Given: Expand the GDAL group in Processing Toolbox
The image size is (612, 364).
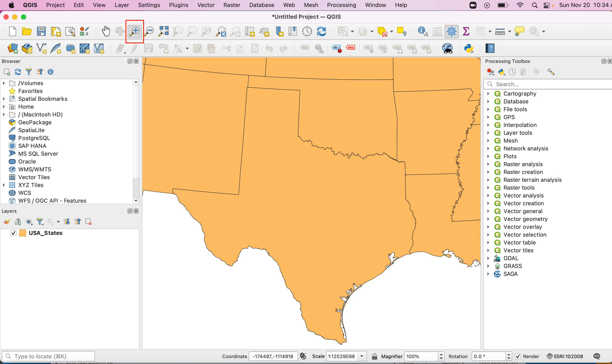Looking at the screenshot, I should (x=488, y=258).
